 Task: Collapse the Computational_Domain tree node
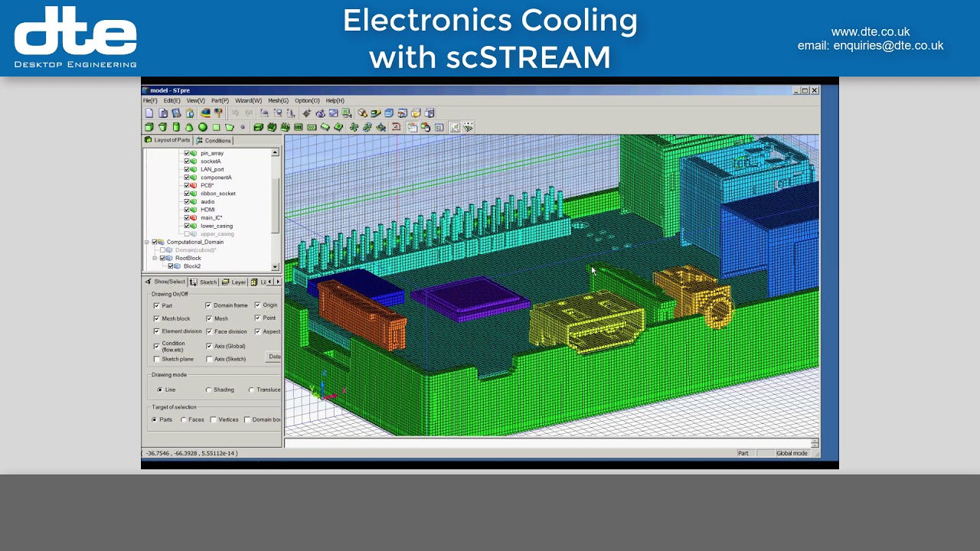(147, 242)
